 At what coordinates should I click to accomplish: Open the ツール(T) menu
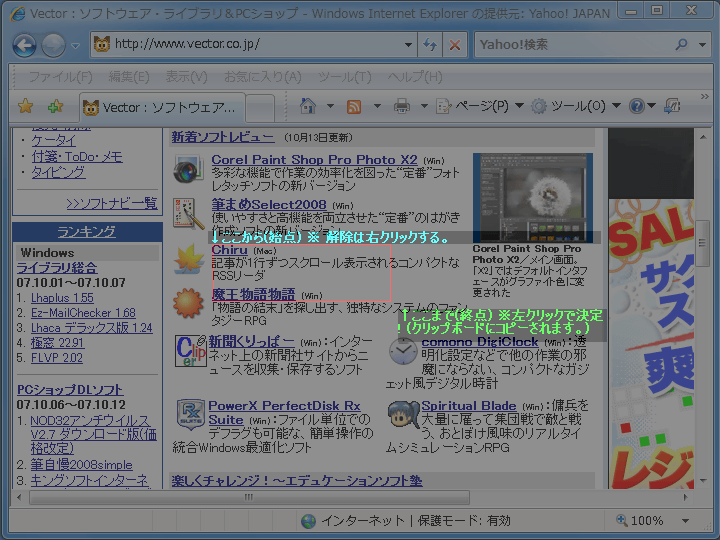tap(344, 77)
